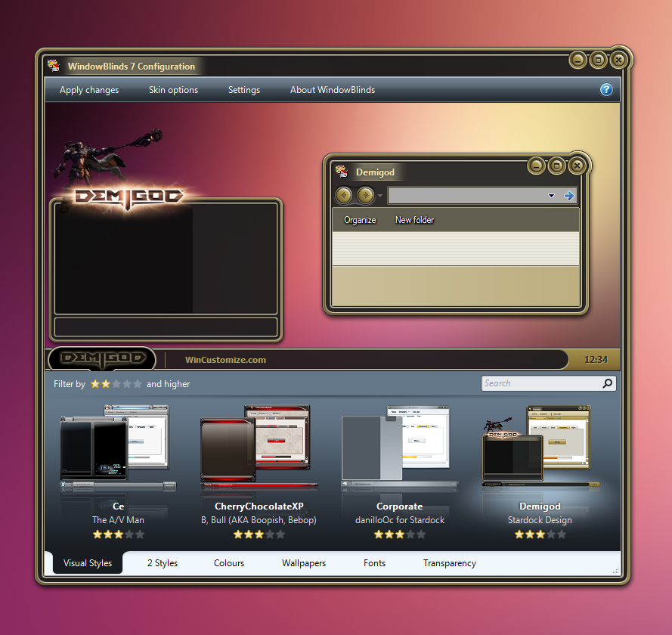Open the Settings menu
This screenshot has height=635, width=672.
click(x=244, y=90)
